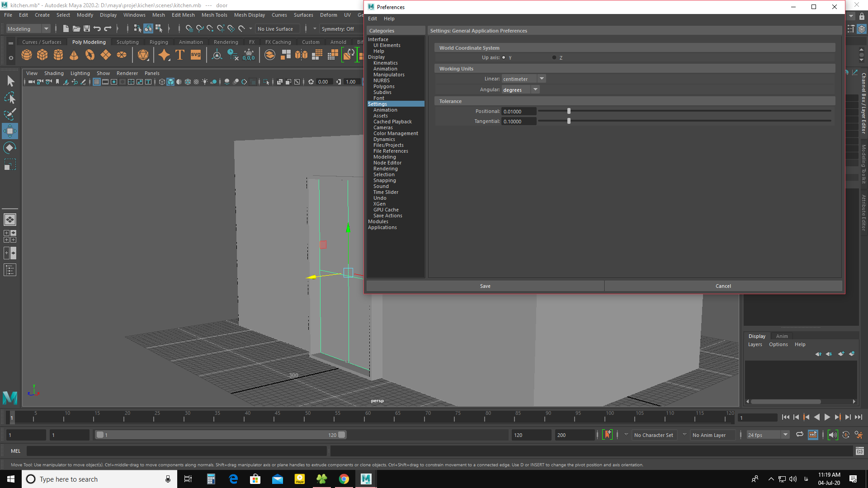Select Y axis radio button in World Coordinate
This screenshot has width=868, height=488.
[505, 57]
